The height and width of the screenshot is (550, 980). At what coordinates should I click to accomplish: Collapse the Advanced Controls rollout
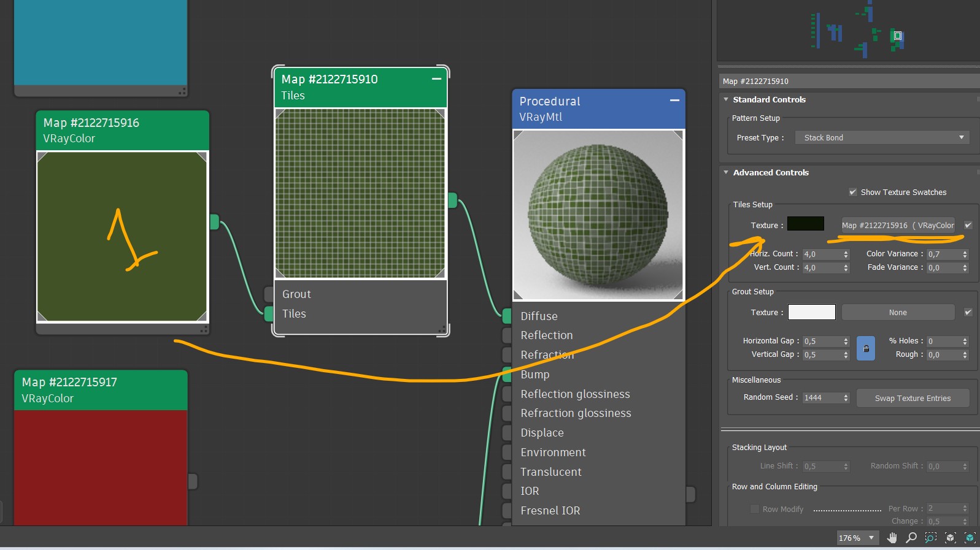726,172
